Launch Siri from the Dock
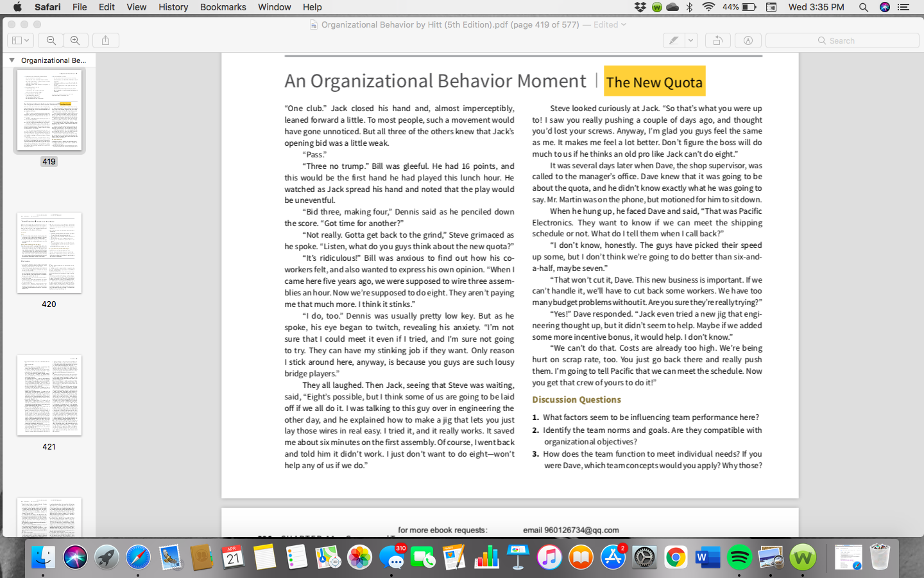The width and height of the screenshot is (924, 578). point(75,557)
